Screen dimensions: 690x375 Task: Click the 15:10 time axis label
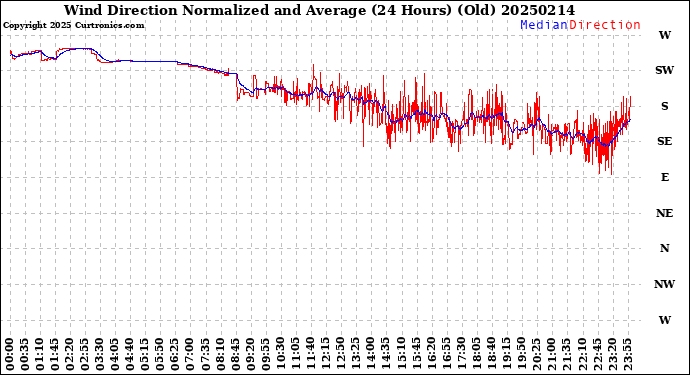tap(401, 355)
